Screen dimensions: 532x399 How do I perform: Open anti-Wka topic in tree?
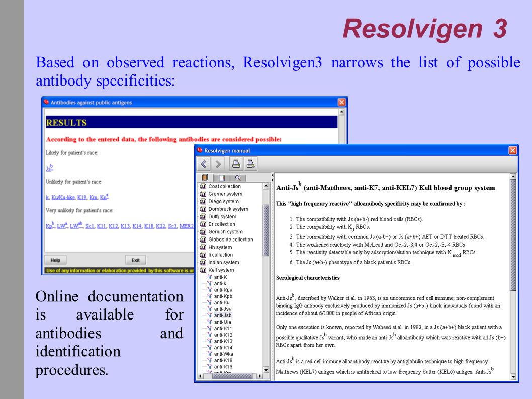click(223, 354)
